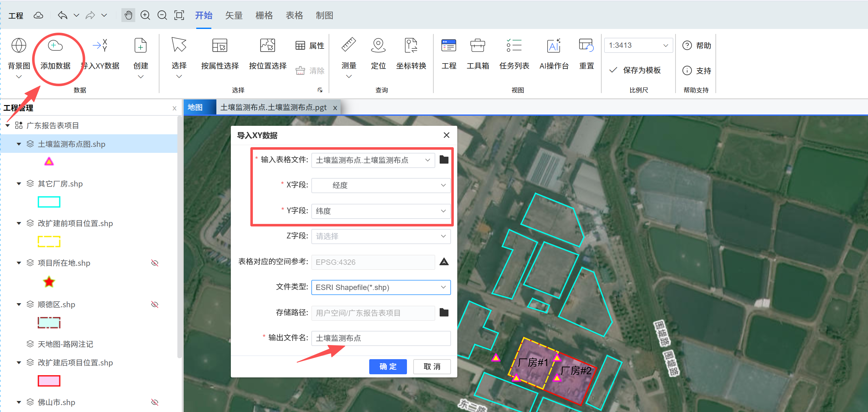Switch to the 矢量 ribbon tab
868x412 pixels.
click(x=234, y=15)
